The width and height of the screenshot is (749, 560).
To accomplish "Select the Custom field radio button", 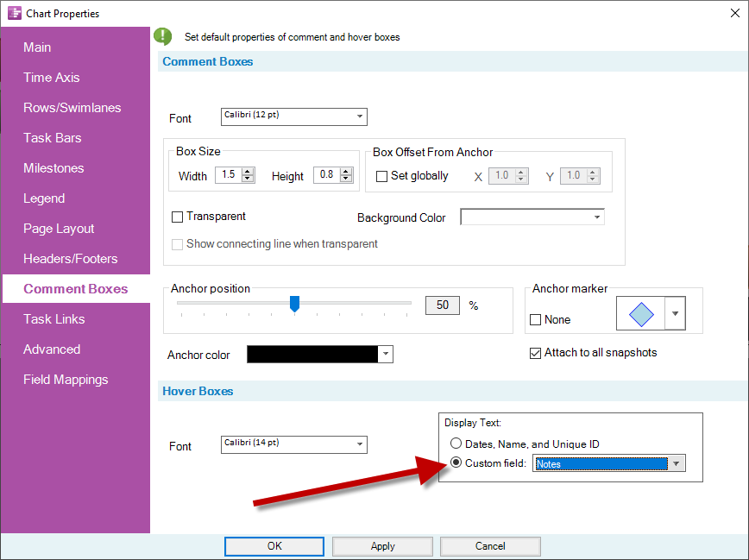I will click(456, 462).
